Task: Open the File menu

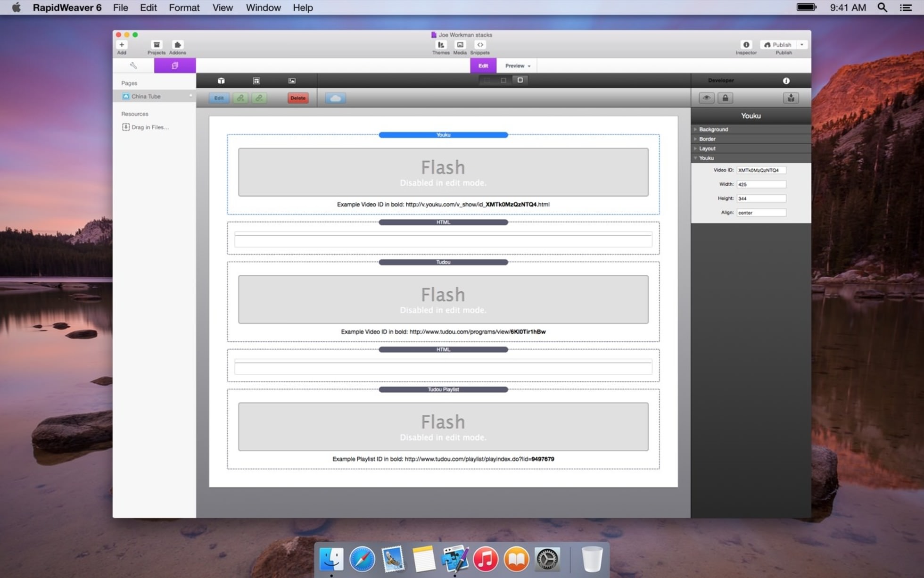Action: click(x=121, y=8)
